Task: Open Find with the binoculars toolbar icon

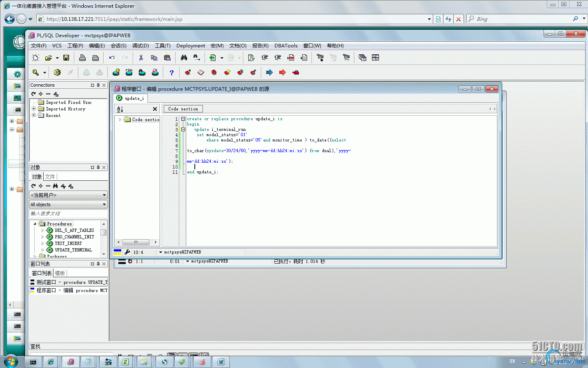Action: 184,58
